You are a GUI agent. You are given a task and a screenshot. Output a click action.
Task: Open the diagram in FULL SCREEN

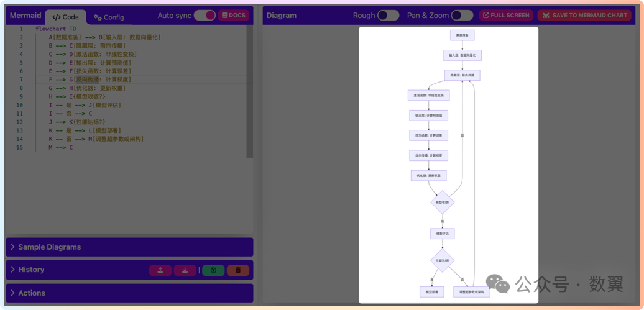click(x=506, y=16)
